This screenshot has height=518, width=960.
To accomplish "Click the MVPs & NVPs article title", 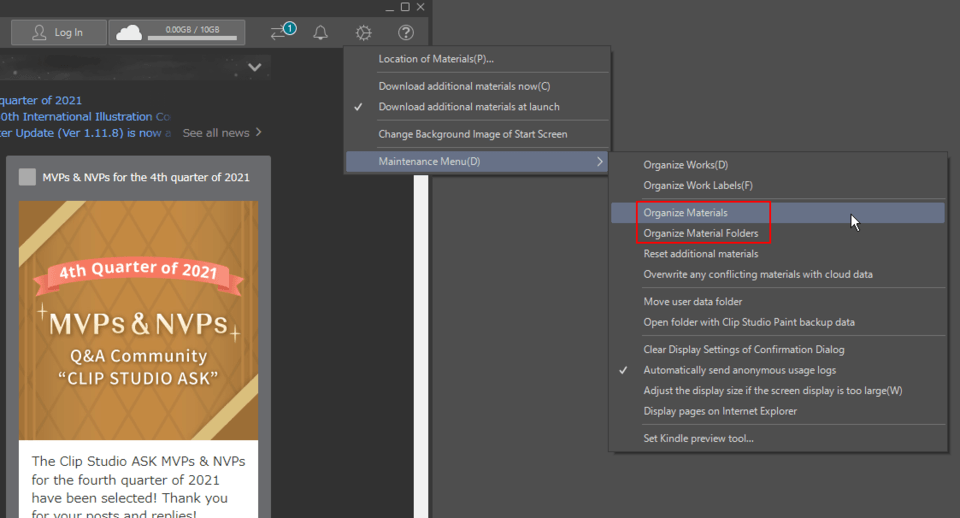I will (x=146, y=178).
